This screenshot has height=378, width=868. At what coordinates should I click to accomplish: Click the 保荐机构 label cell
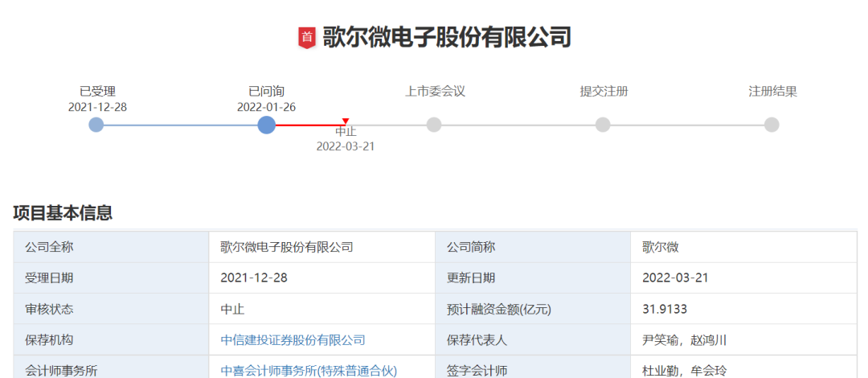pyautogui.click(x=111, y=339)
